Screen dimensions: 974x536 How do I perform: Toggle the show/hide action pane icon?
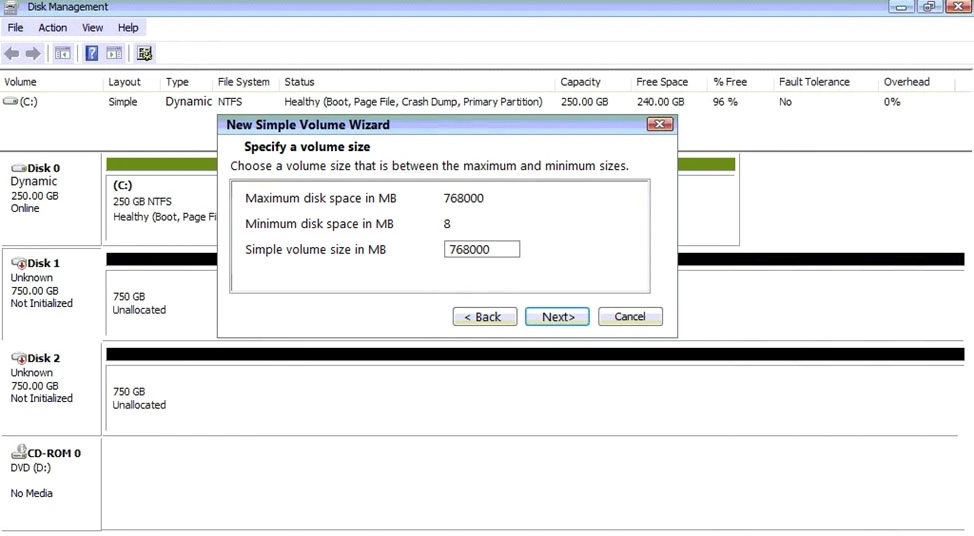point(114,53)
